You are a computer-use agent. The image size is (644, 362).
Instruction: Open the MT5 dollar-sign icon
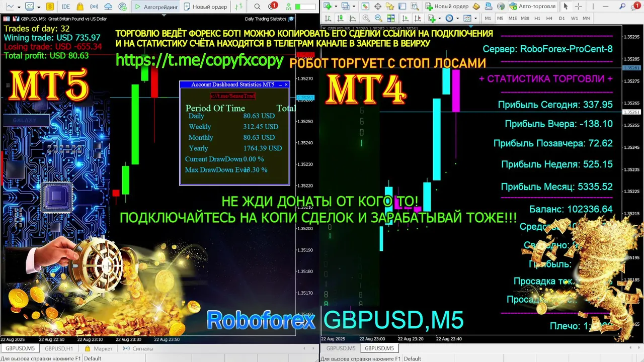pyautogui.click(x=50, y=7)
